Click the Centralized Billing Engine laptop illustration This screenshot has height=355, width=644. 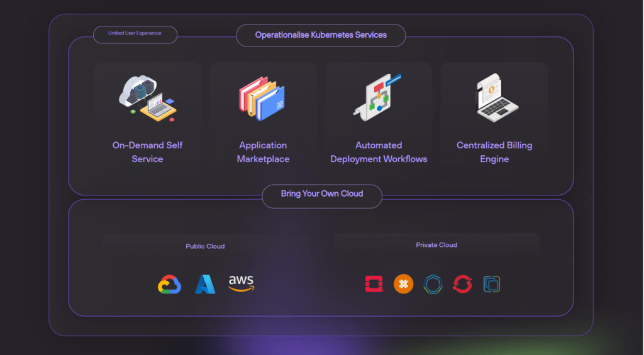pyautogui.click(x=497, y=97)
